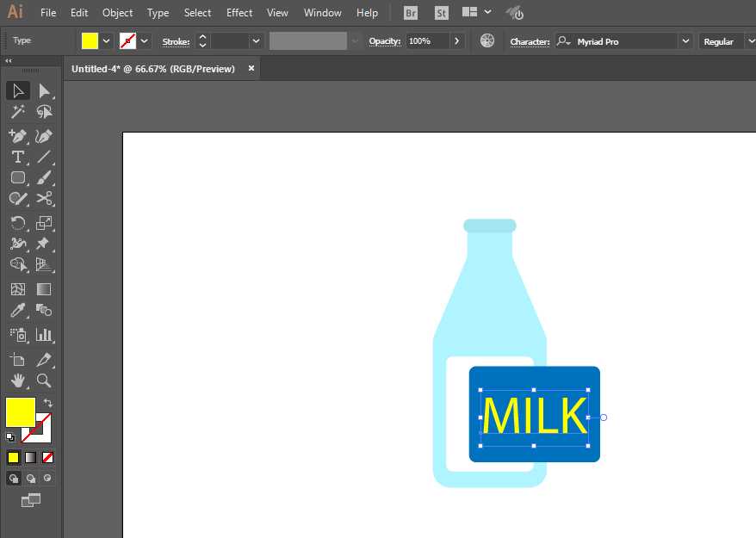
Task: Pick the Direct Selection tool
Action: click(44, 91)
